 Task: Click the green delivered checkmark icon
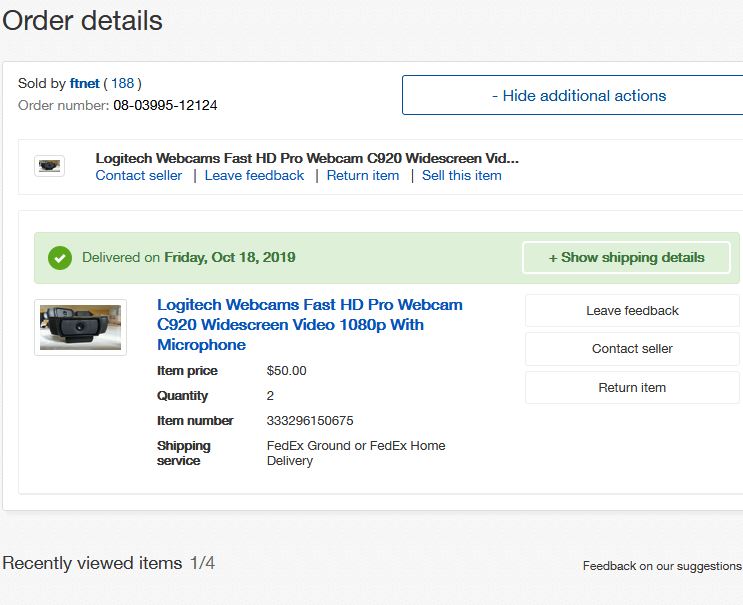point(60,258)
